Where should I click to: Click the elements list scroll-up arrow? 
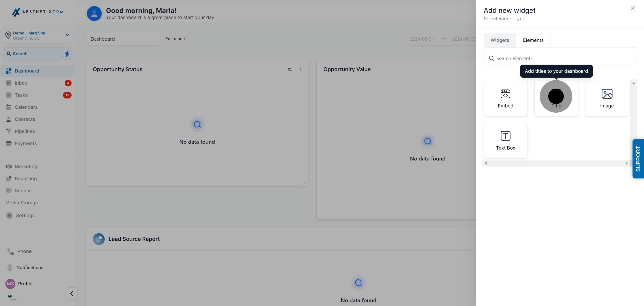pyautogui.click(x=634, y=83)
